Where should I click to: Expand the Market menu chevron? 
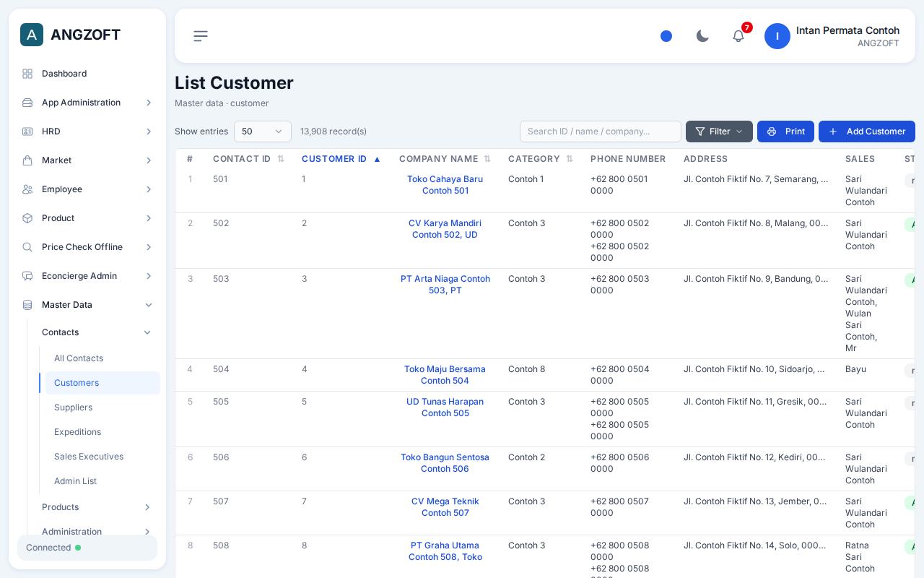point(149,160)
